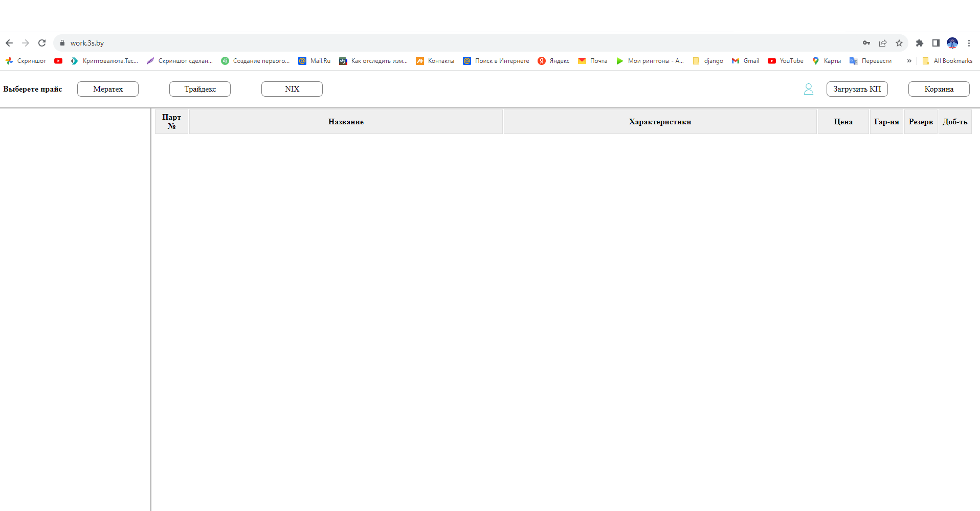Open Chrome's three-dot menu

coord(969,43)
